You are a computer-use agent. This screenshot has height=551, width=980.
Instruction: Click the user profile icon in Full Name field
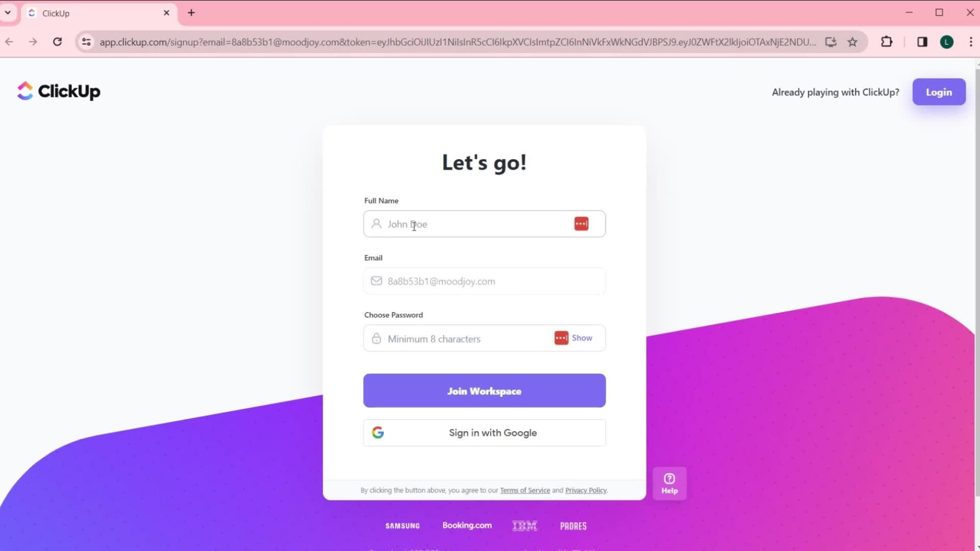coord(377,223)
